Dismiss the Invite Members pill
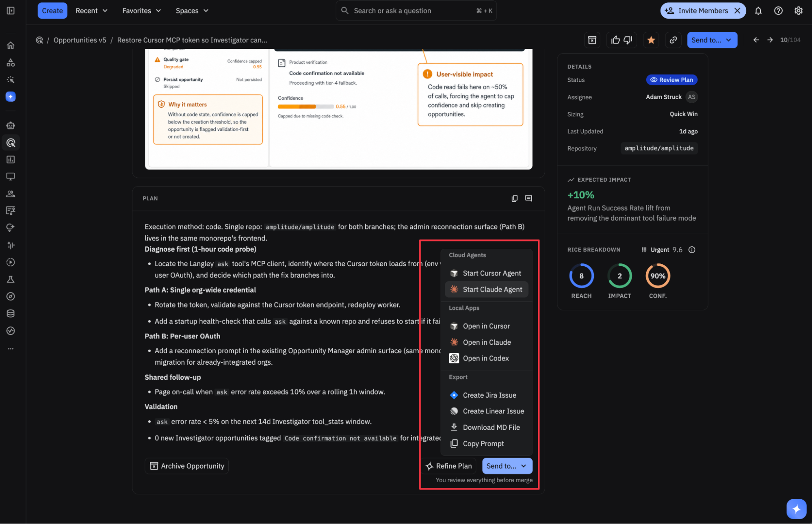Image resolution: width=812 pixels, height=524 pixels. coord(737,11)
